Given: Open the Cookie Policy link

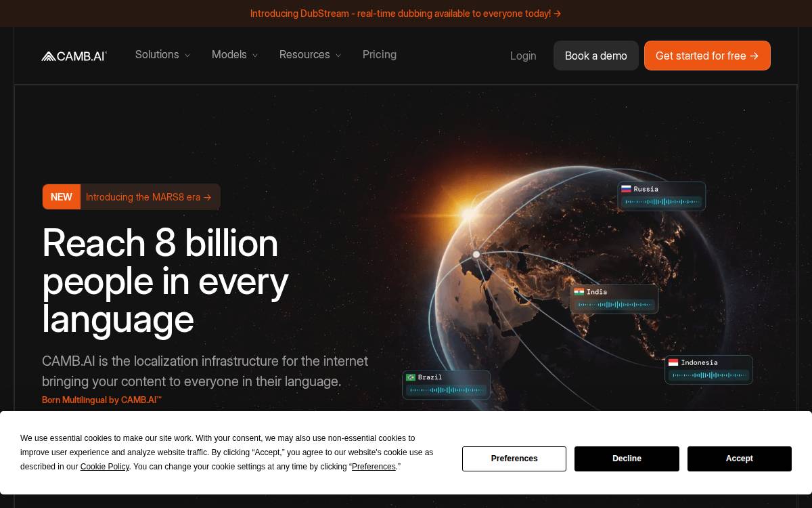Looking at the screenshot, I should point(105,467).
